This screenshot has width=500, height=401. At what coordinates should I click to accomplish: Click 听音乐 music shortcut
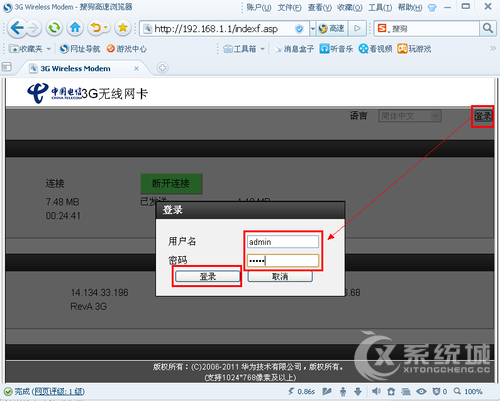tap(336, 49)
